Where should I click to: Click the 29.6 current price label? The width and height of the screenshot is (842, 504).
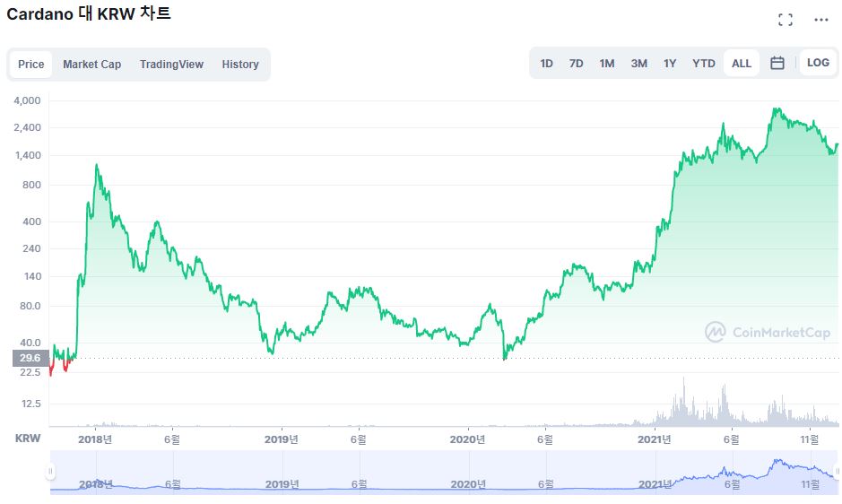click(x=30, y=358)
